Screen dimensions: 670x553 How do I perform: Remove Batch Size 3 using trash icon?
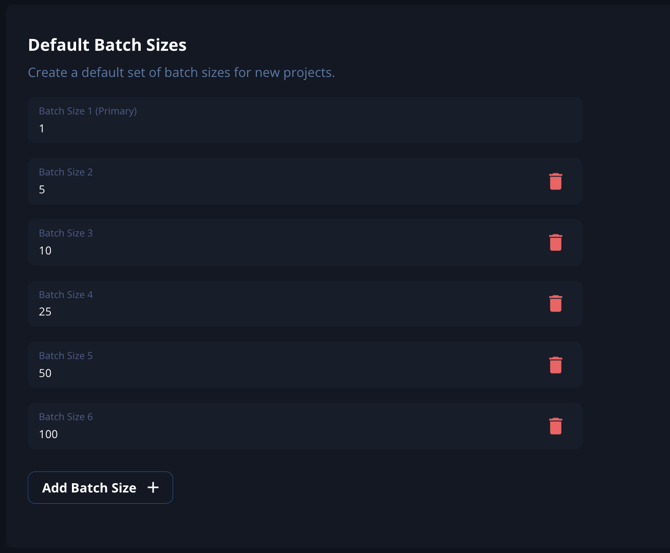[556, 242]
